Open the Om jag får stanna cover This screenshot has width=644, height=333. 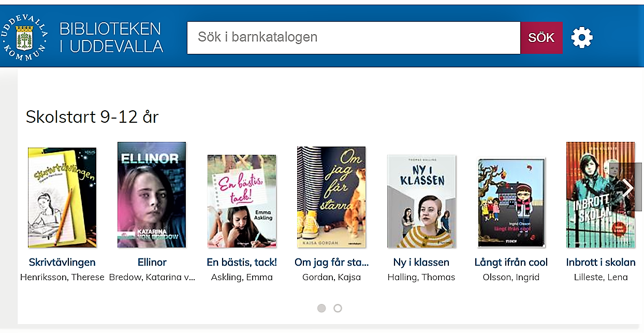tap(331, 197)
